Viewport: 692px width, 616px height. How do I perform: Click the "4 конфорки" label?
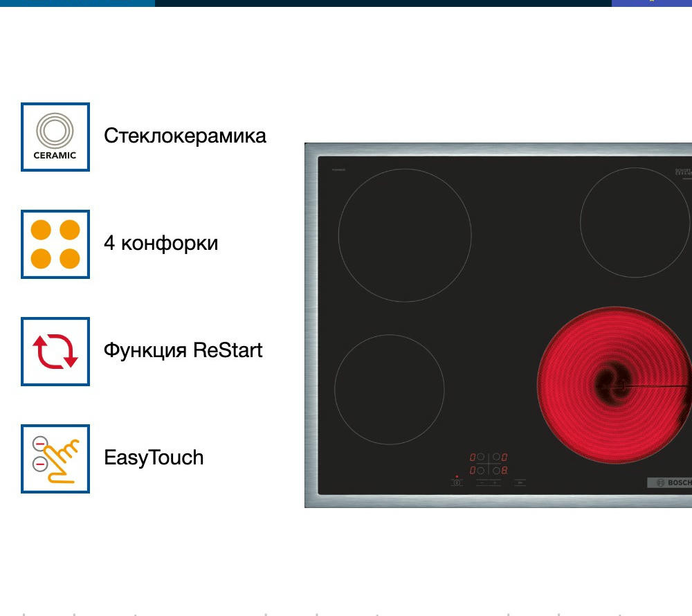pos(161,244)
